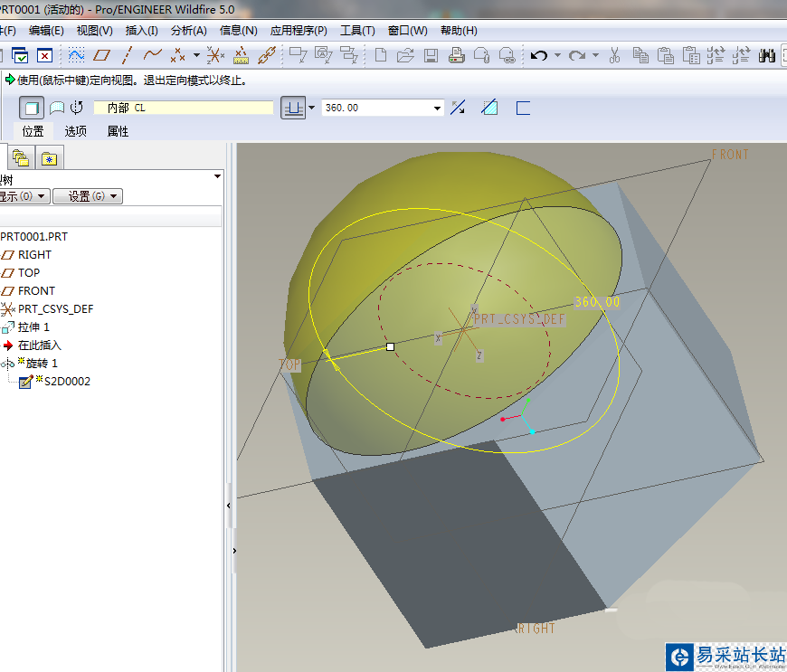Open the 帮助(H) menu

[x=459, y=31]
